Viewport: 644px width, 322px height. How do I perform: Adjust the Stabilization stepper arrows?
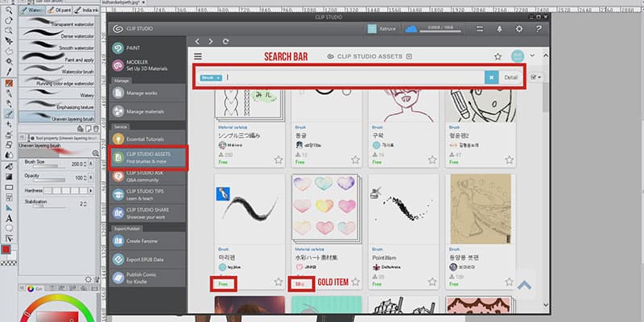pos(85,204)
